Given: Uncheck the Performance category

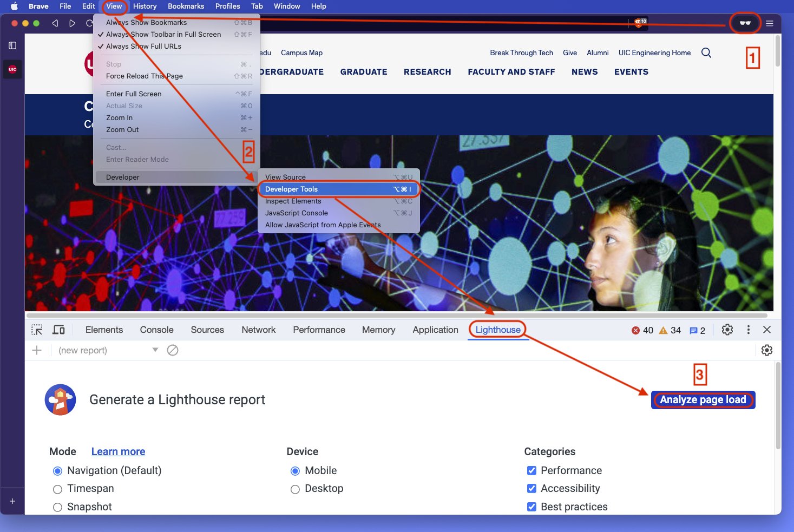Looking at the screenshot, I should click(532, 470).
